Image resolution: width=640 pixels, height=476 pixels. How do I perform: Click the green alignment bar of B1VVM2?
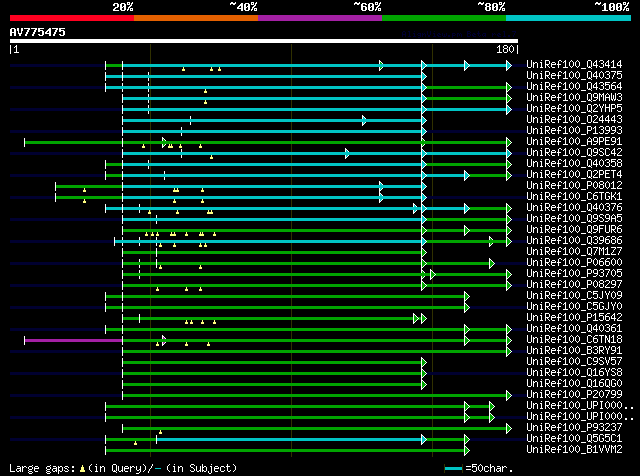pos(286,451)
